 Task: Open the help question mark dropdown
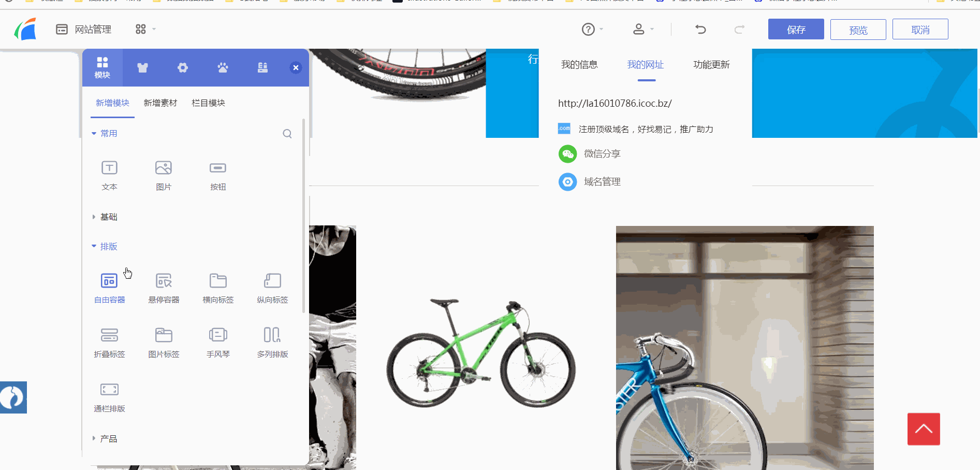pos(592,30)
